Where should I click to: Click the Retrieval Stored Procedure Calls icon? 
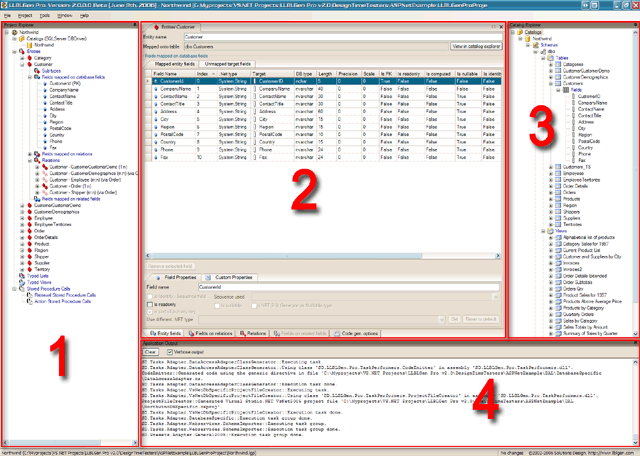[x=29, y=295]
